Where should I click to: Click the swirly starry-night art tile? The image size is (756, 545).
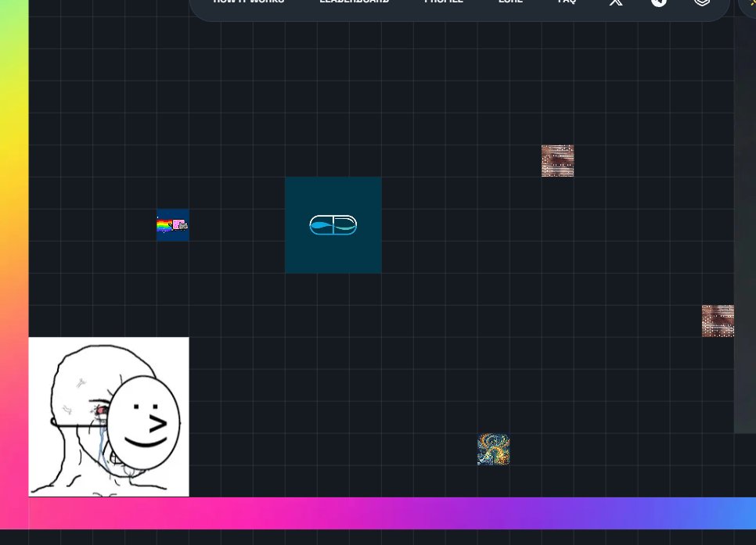coord(493,449)
